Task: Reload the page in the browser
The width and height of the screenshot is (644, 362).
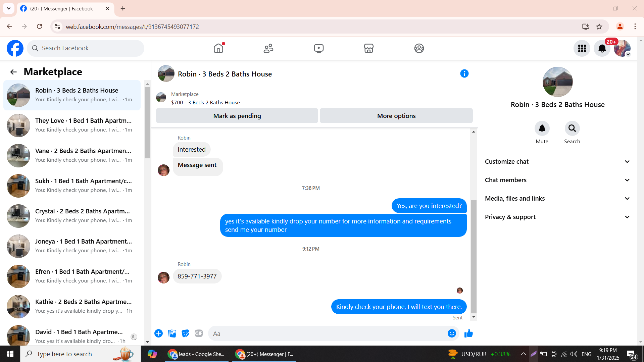Action: tap(40, 27)
